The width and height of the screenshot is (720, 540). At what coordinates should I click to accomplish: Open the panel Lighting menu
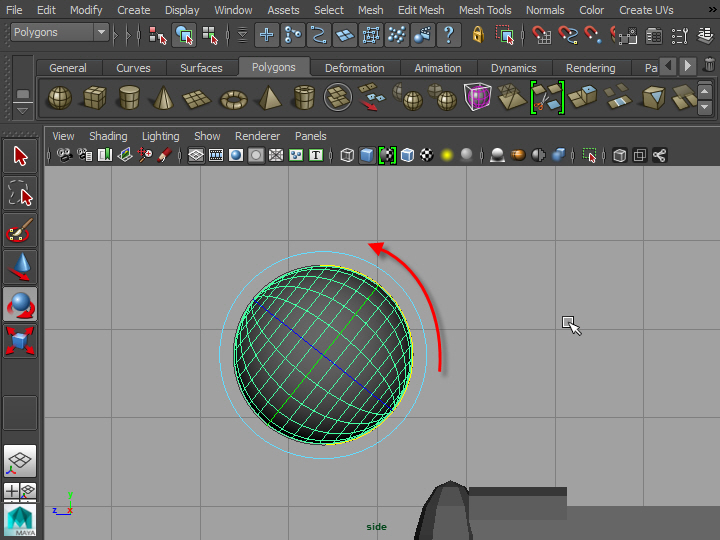pyautogui.click(x=160, y=136)
